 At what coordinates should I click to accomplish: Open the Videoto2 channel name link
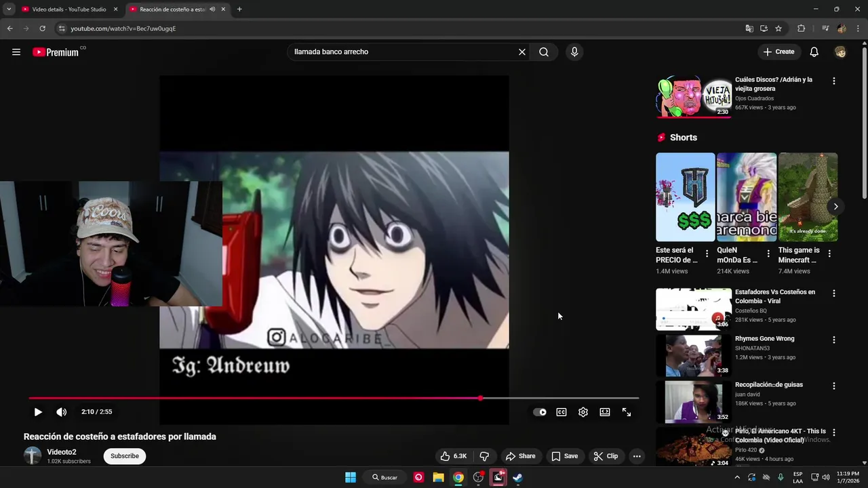click(x=62, y=452)
